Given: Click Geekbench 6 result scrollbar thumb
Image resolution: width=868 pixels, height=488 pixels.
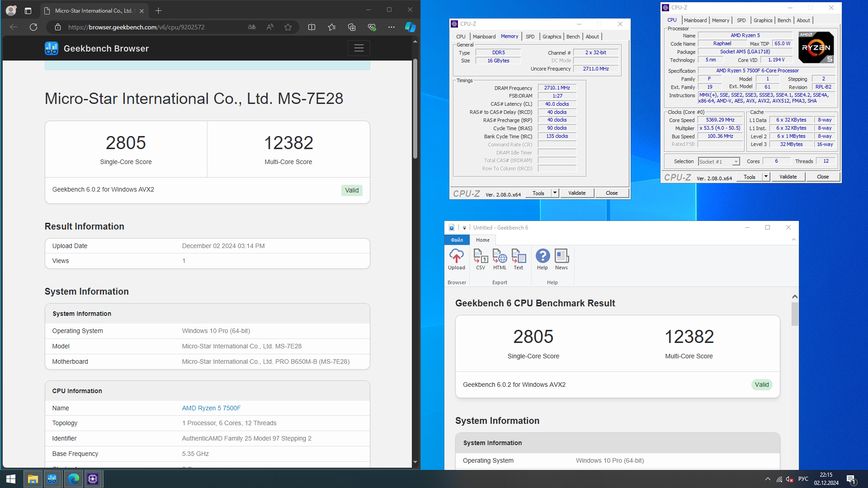Looking at the screenshot, I should [795, 314].
